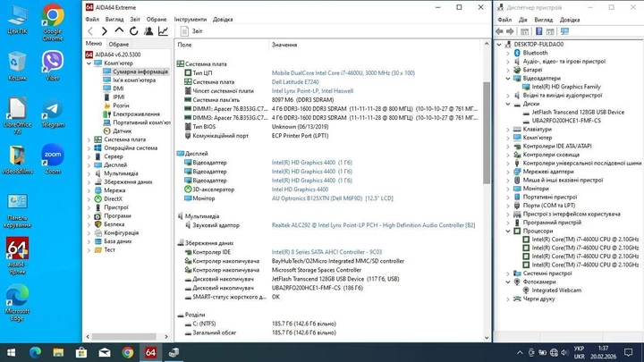644x362 pixels.
Task: Open the LibreOffice desktop icon
Action: 17,115
